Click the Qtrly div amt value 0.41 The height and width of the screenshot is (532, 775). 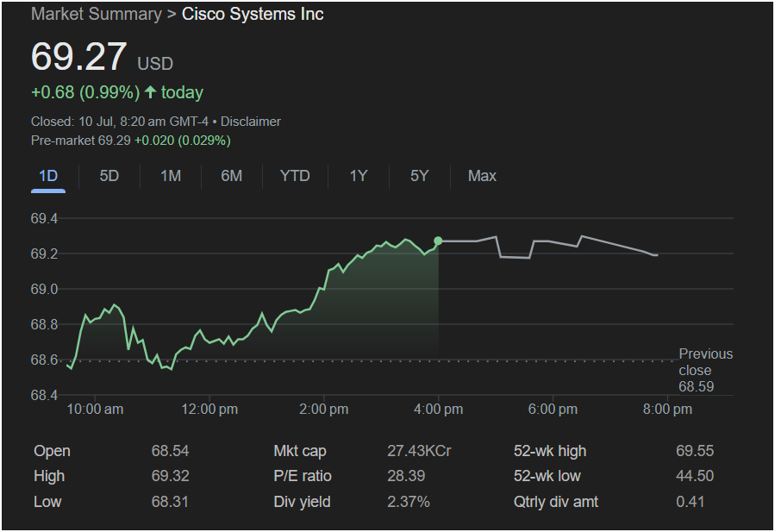690,502
